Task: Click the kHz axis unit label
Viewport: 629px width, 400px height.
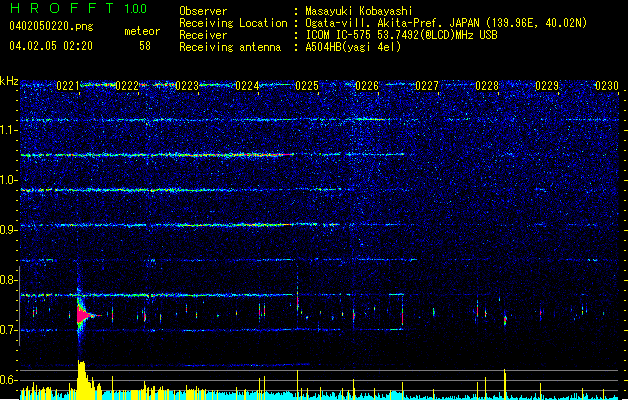Action: (9, 81)
